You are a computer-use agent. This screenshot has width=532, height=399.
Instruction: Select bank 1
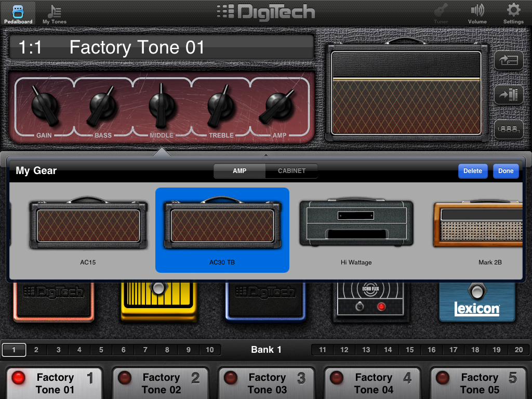coord(14,350)
